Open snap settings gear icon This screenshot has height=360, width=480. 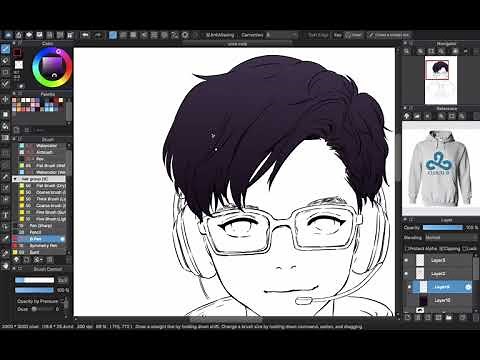185,35
